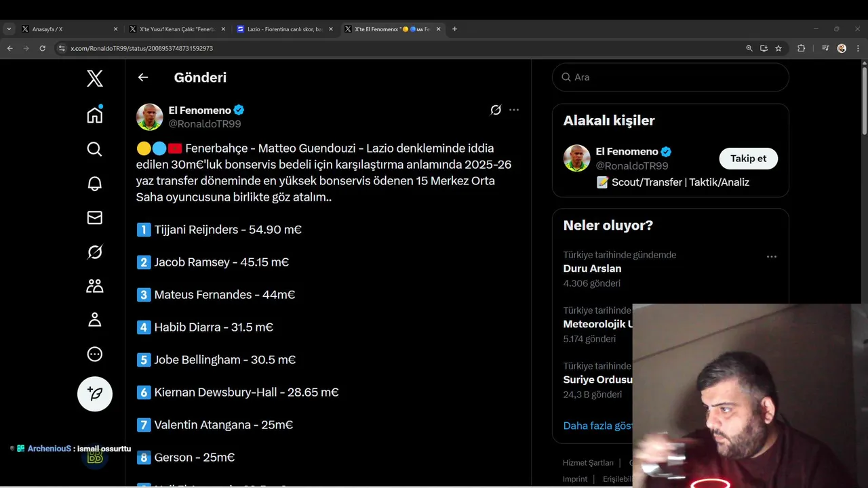Click the text Tijjani Reijnders - 54.90 m€
The width and height of the screenshot is (868, 488).
[x=228, y=230]
